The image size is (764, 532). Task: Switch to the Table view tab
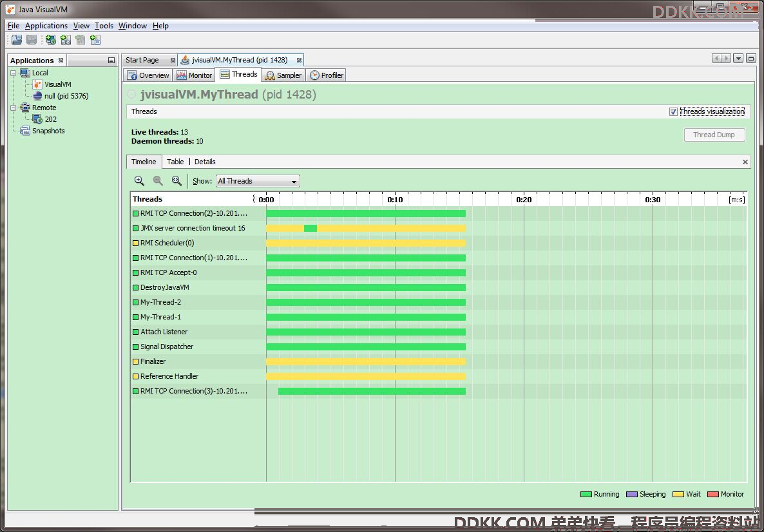[175, 162]
